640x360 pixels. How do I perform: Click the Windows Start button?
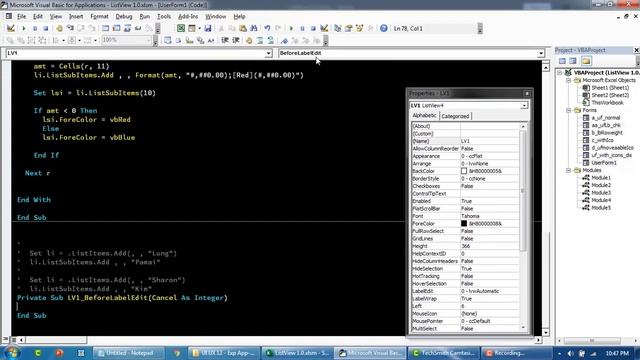point(11,353)
